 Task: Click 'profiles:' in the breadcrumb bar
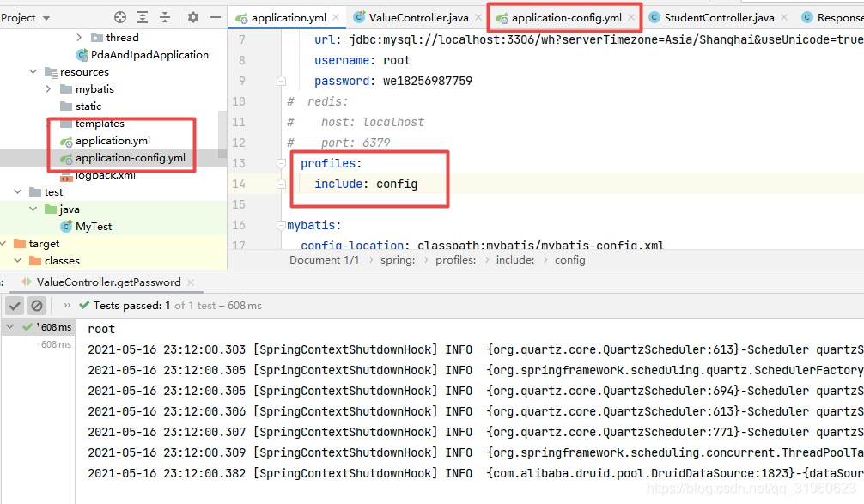point(456,260)
